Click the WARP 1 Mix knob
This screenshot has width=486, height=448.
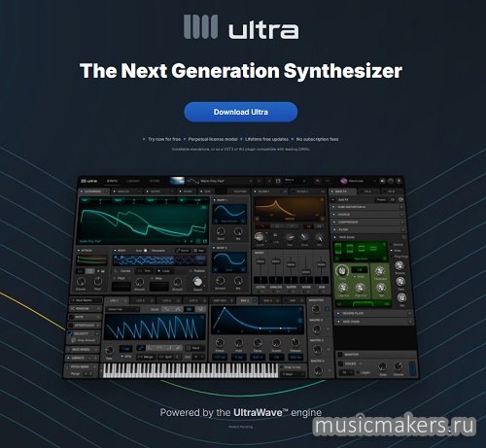238,231
